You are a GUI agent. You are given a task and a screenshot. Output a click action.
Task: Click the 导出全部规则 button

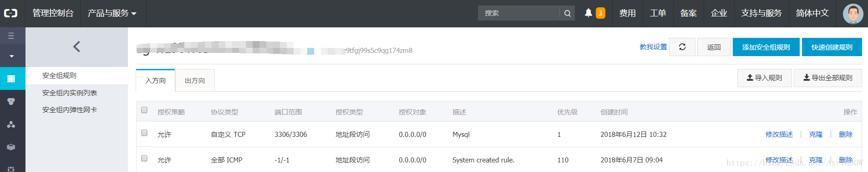point(828,78)
